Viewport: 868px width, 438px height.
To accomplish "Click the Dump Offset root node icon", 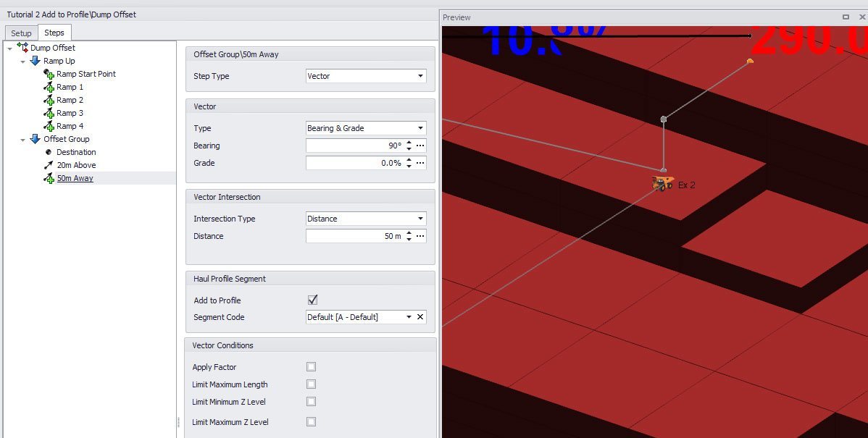I will pyautogui.click(x=22, y=48).
